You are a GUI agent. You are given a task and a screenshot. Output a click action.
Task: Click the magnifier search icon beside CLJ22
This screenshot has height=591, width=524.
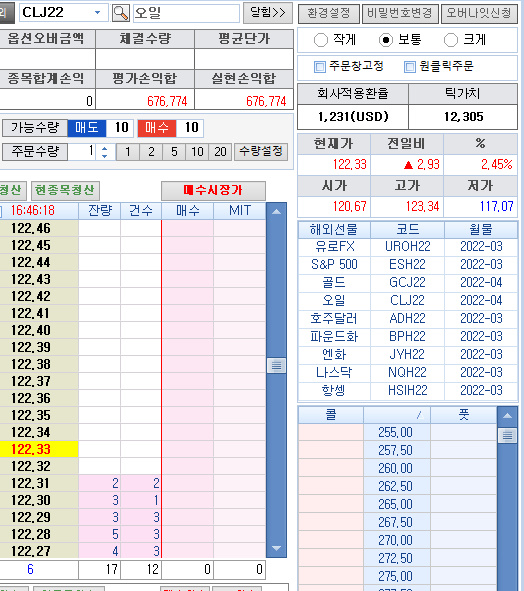tap(121, 13)
